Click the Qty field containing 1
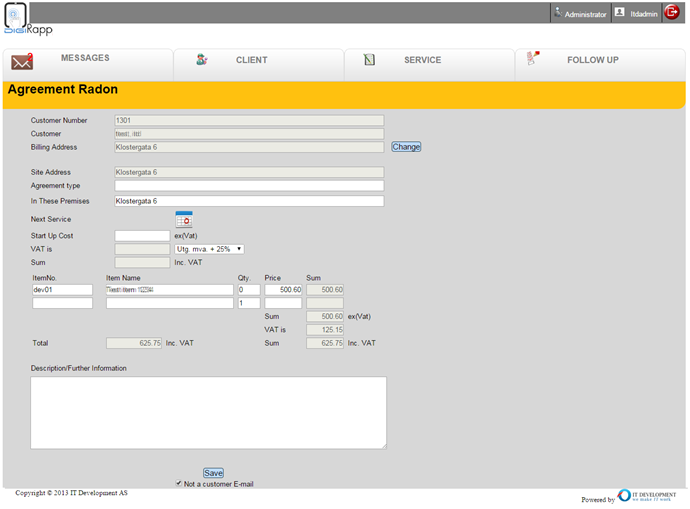This screenshot has height=509, width=690. 249,303
